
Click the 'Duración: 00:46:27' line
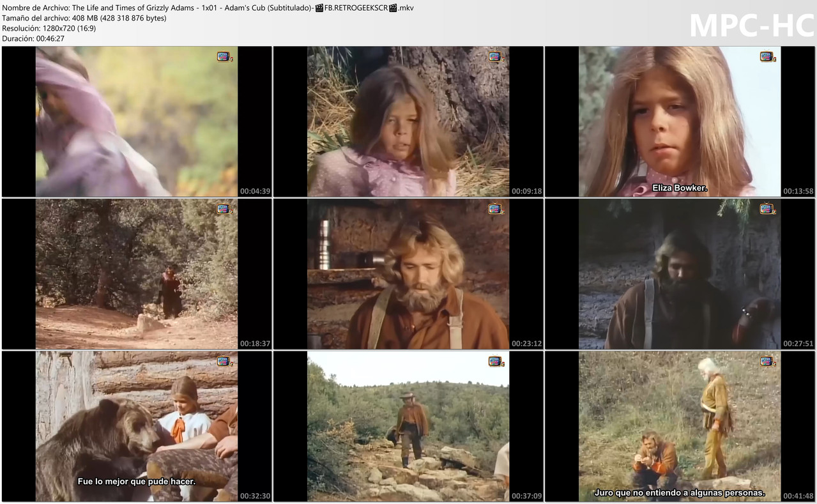[x=33, y=38]
